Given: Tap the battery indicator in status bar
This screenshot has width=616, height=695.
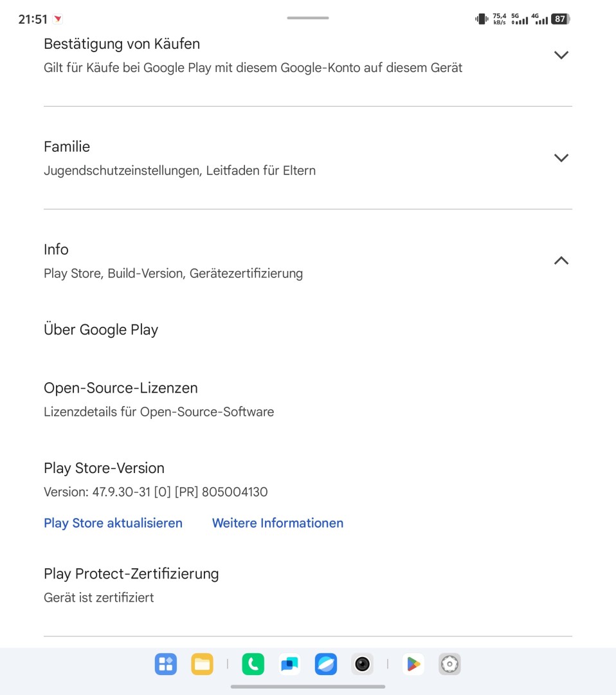Looking at the screenshot, I should click(x=560, y=19).
